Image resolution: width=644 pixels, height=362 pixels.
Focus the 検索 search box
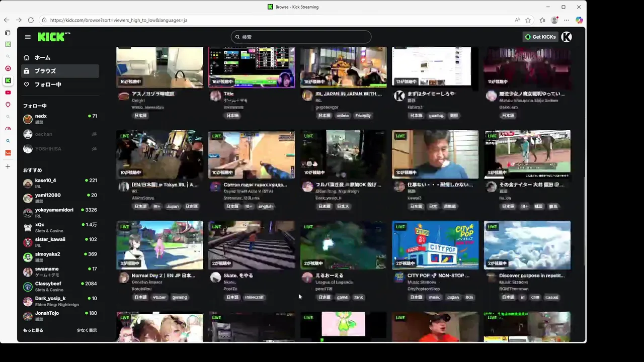pyautogui.click(x=301, y=37)
